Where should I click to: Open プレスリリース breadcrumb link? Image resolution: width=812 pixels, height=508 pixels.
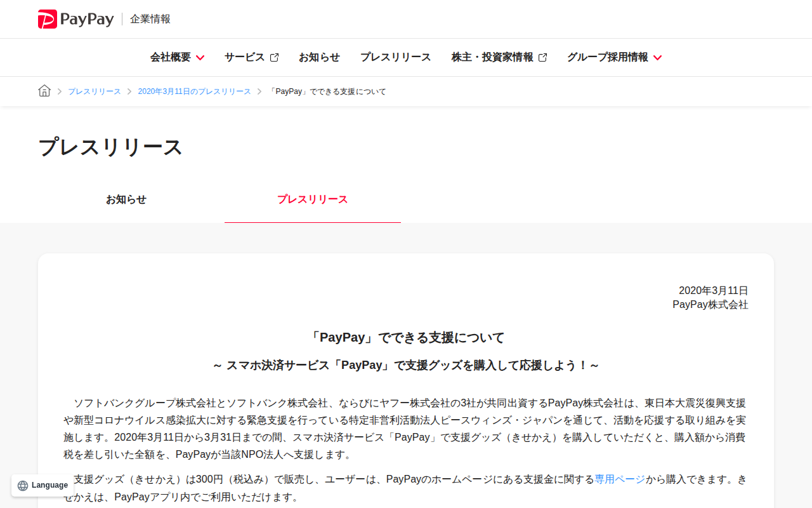(95, 91)
